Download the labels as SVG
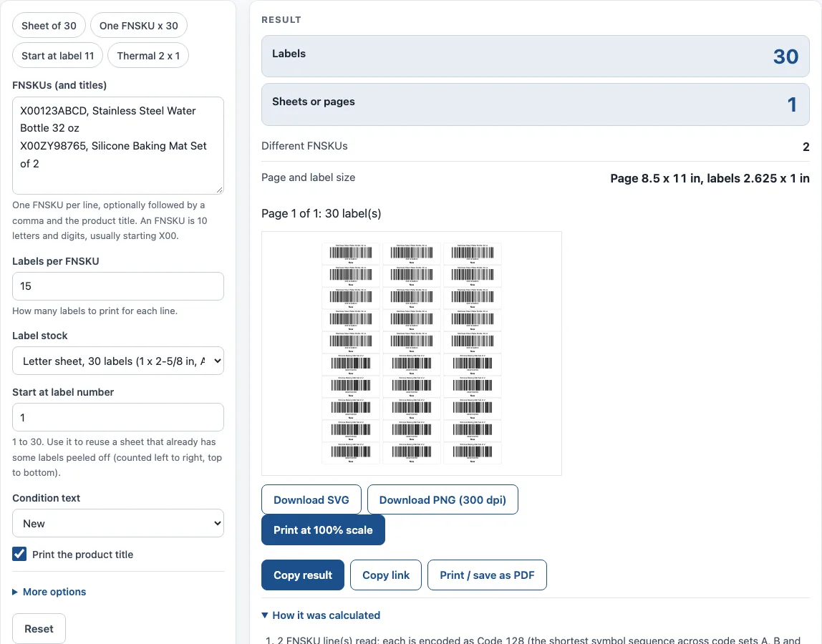Screen dimensions: 822x644 [311, 500]
